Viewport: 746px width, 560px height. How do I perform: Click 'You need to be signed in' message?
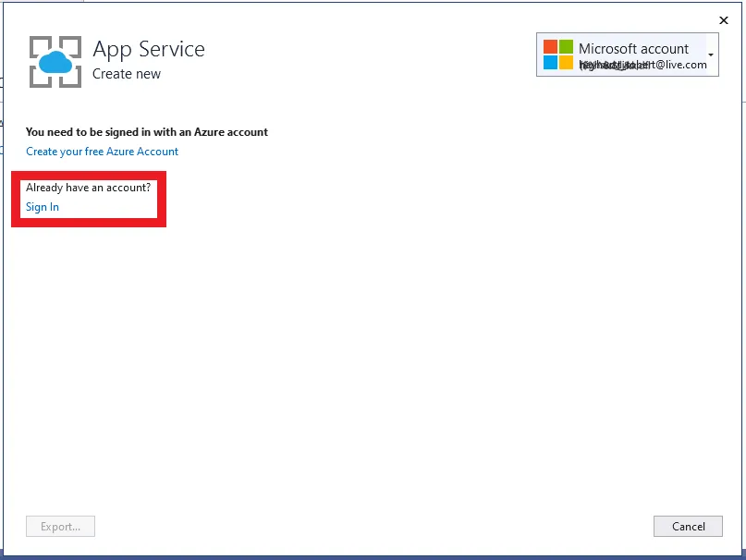click(147, 132)
